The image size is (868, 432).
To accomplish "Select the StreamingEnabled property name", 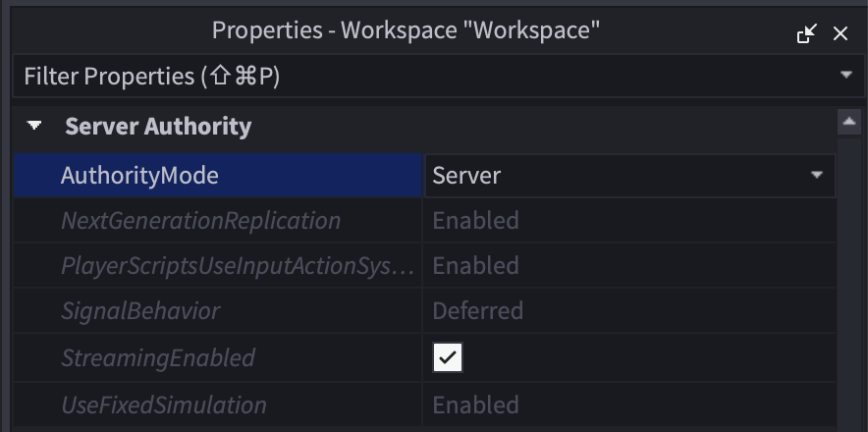I will tap(158, 357).
